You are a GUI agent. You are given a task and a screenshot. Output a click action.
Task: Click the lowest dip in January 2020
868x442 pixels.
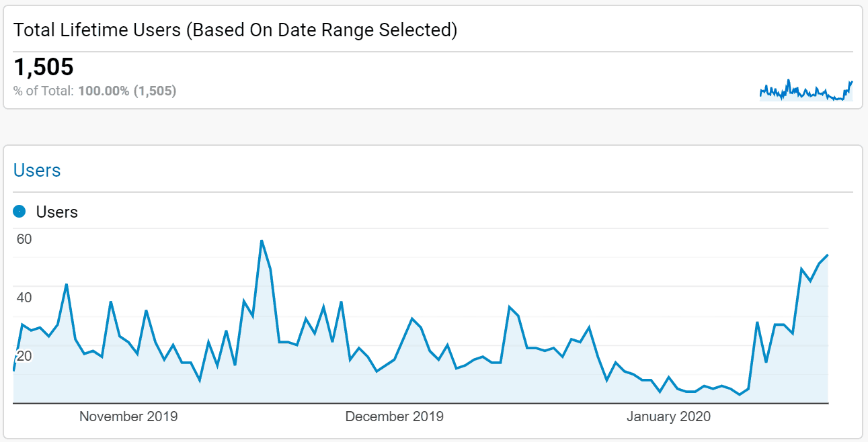point(740,394)
